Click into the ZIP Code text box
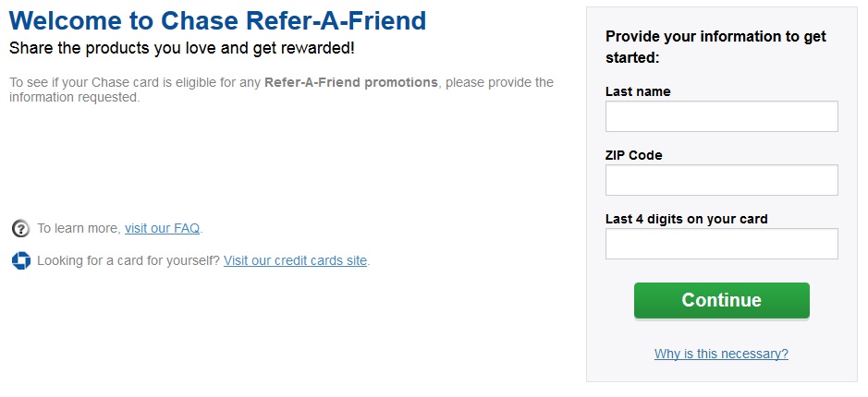This screenshot has height=397, width=868. pos(721,180)
